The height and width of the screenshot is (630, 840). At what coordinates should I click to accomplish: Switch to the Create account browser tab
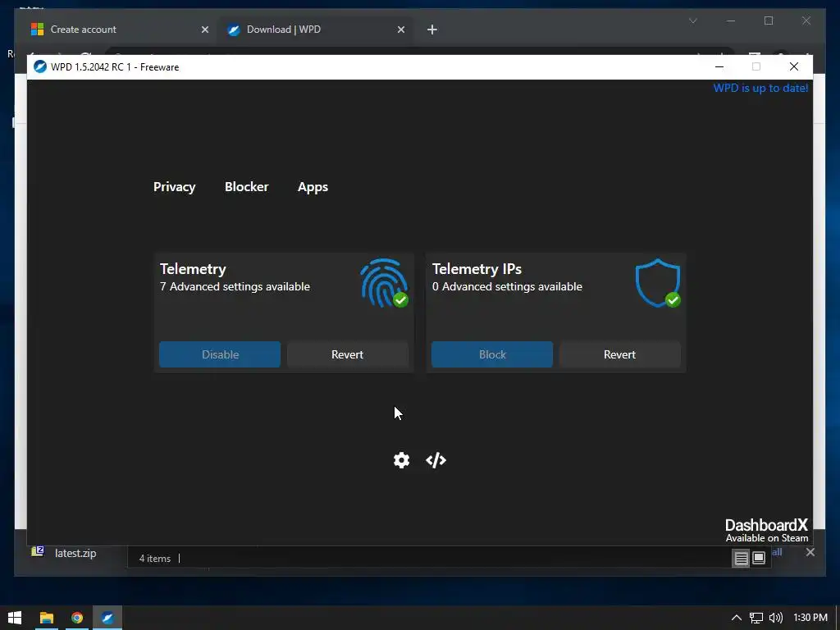(x=116, y=30)
